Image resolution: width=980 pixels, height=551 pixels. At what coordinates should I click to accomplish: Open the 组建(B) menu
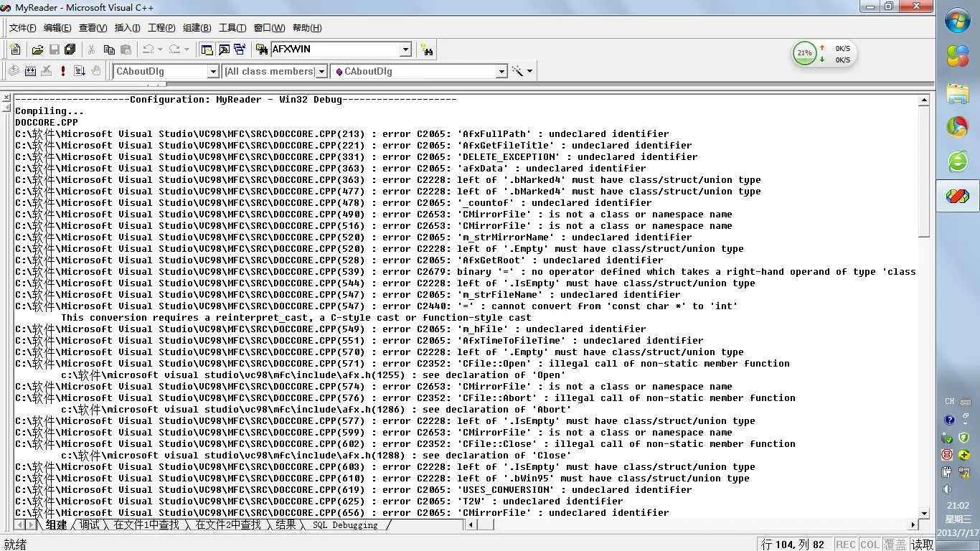pyautogui.click(x=197, y=28)
